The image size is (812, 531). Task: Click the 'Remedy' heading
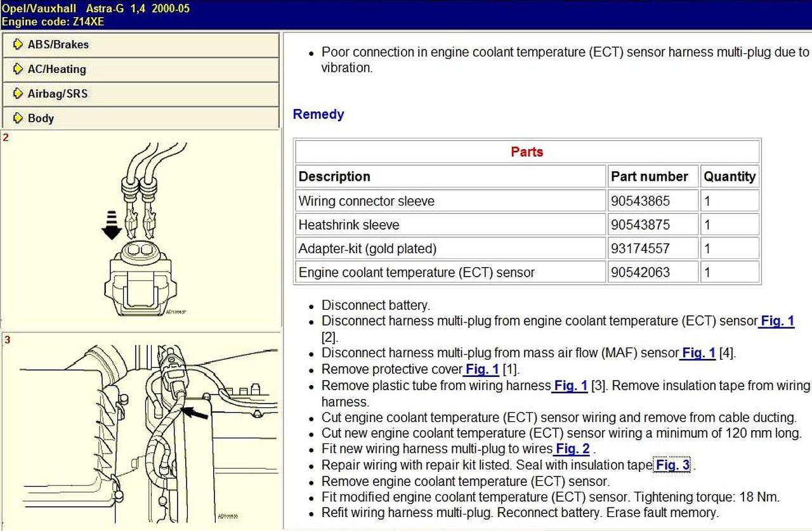318,114
